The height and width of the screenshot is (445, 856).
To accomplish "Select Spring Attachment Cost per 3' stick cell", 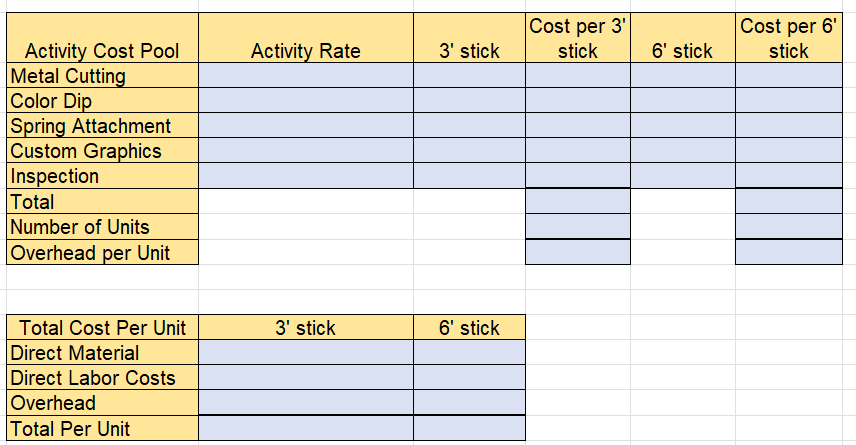I will point(578,126).
